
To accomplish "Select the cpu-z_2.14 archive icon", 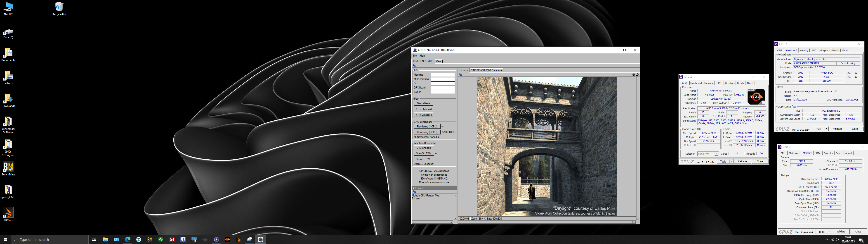I will pos(8,192).
